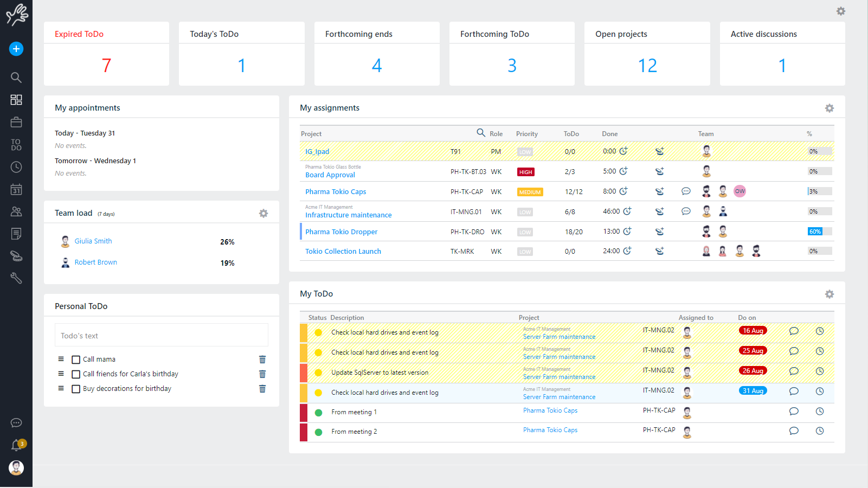The width and height of the screenshot is (868, 488).
Task: Open the timesheet clock icon in sidebar
Action: click(16, 167)
